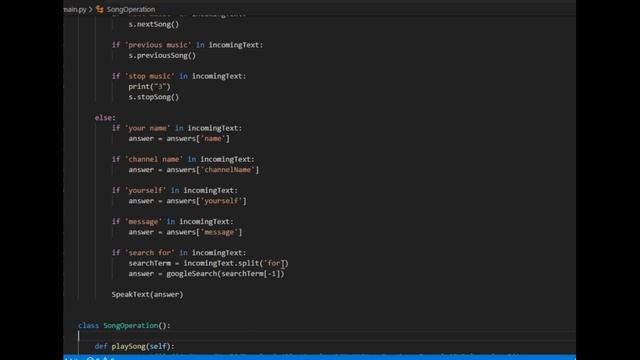Click the line if 'your name' in incomingText
The height and width of the screenshot is (360, 640).
tap(177, 128)
